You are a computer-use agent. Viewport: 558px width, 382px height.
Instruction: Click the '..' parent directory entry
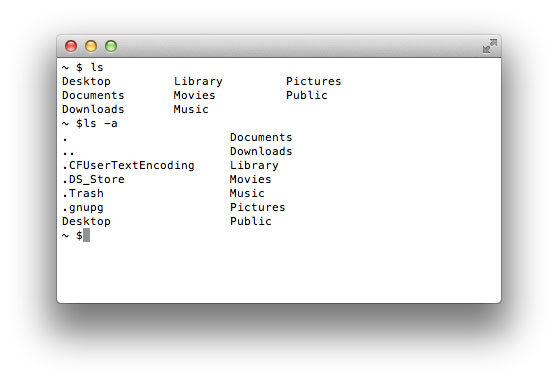pos(68,153)
